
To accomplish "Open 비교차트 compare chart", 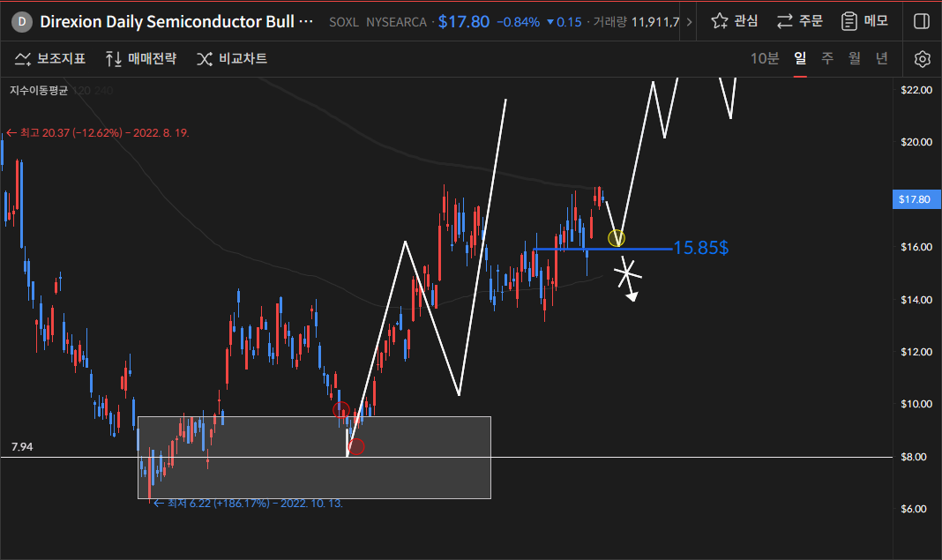I will (232, 58).
